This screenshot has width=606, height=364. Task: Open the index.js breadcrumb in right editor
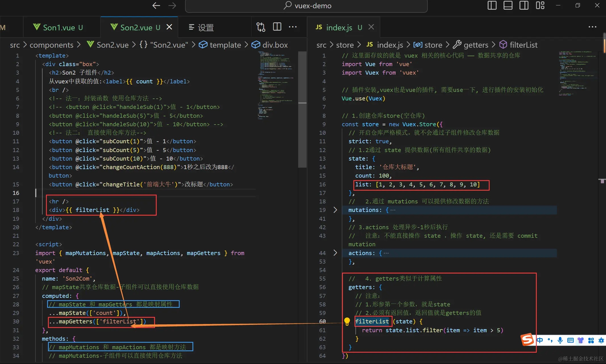(385, 45)
